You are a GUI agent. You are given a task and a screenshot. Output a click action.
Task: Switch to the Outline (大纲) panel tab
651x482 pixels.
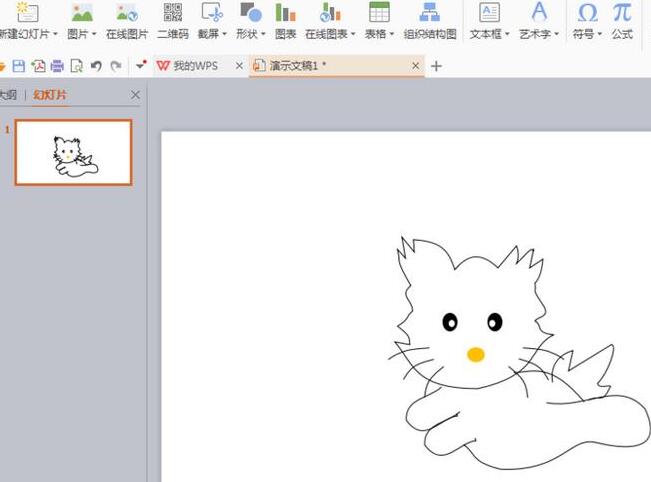click(8, 95)
